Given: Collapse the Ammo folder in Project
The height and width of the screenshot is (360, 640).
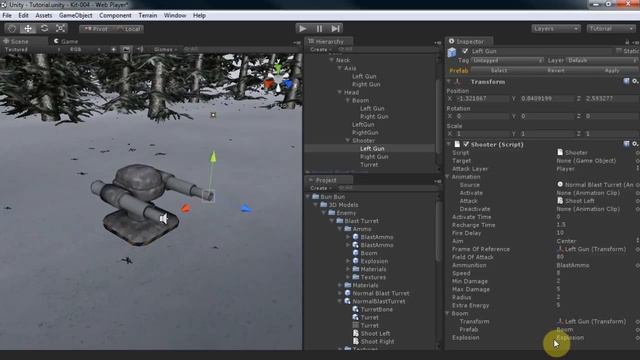Looking at the screenshot, I should click(x=340, y=229).
